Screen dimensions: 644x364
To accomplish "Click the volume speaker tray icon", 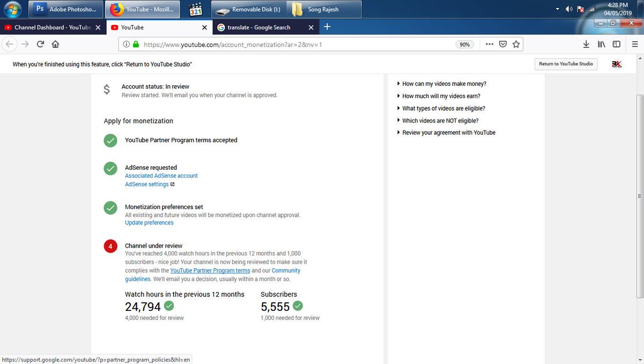I will [x=569, y=9].
